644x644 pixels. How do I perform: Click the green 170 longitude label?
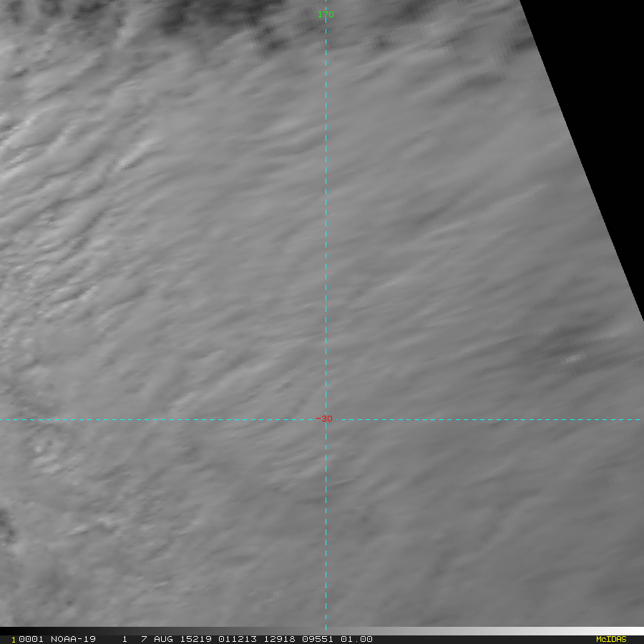[326, 14]
